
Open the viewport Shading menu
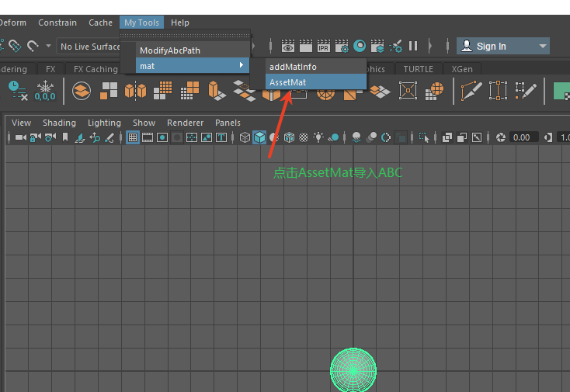tap(59, 123)
